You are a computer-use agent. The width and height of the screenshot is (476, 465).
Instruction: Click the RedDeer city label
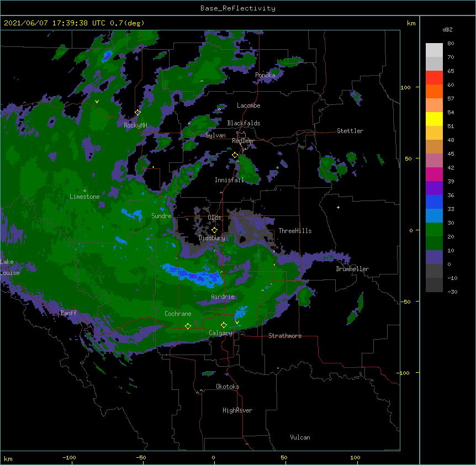click(x=243, y=141)
